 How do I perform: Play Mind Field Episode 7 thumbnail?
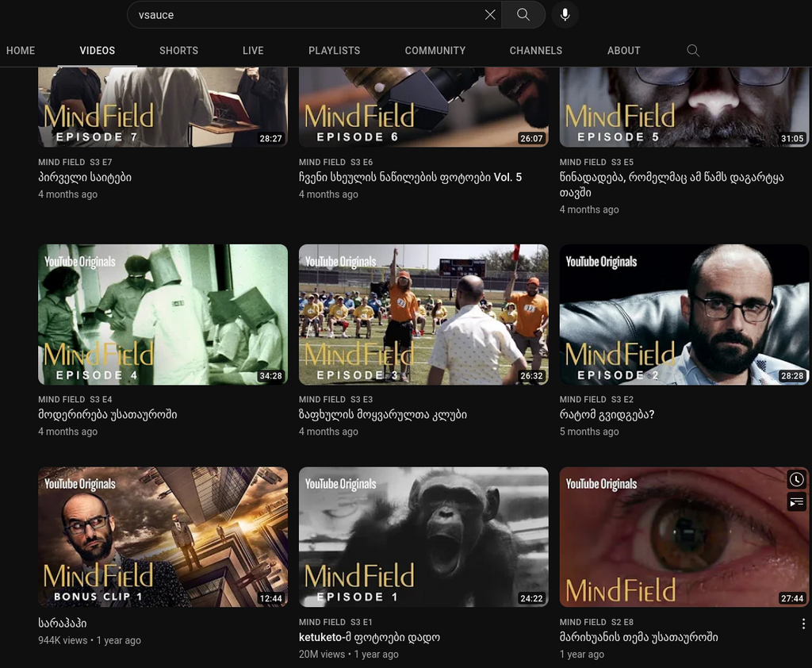[x=163, y=107]
